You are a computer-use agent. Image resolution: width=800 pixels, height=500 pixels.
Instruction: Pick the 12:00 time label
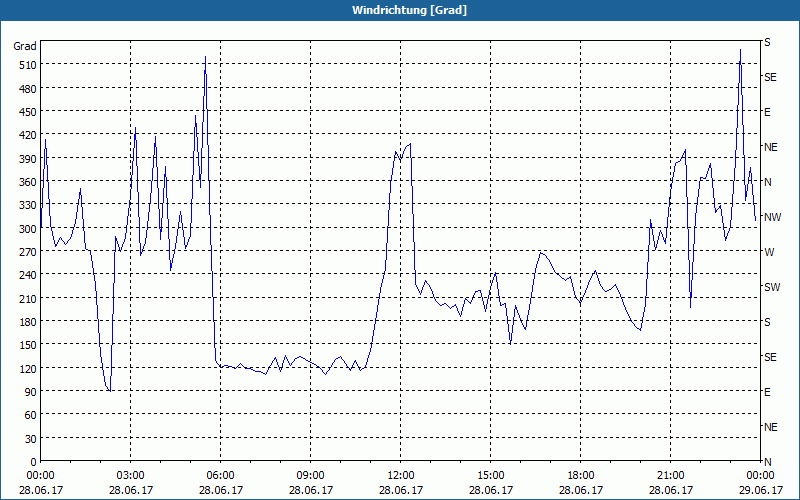401,476
